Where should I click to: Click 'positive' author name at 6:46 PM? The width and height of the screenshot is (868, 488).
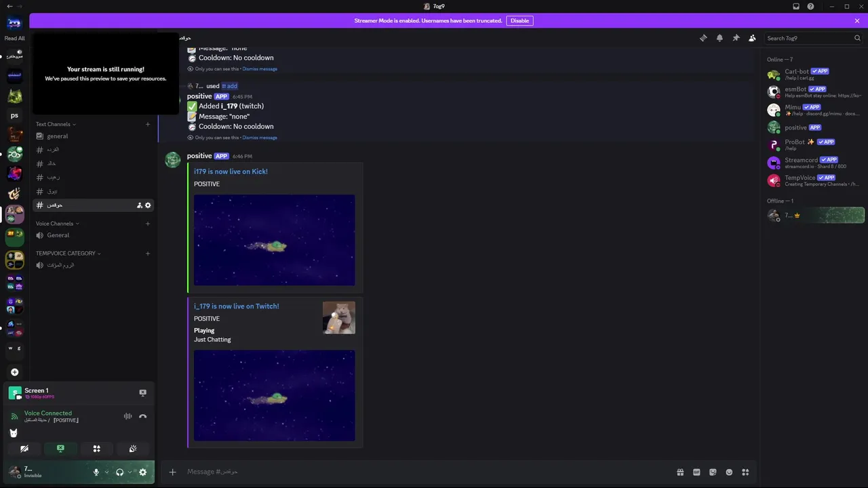[199, 156]
